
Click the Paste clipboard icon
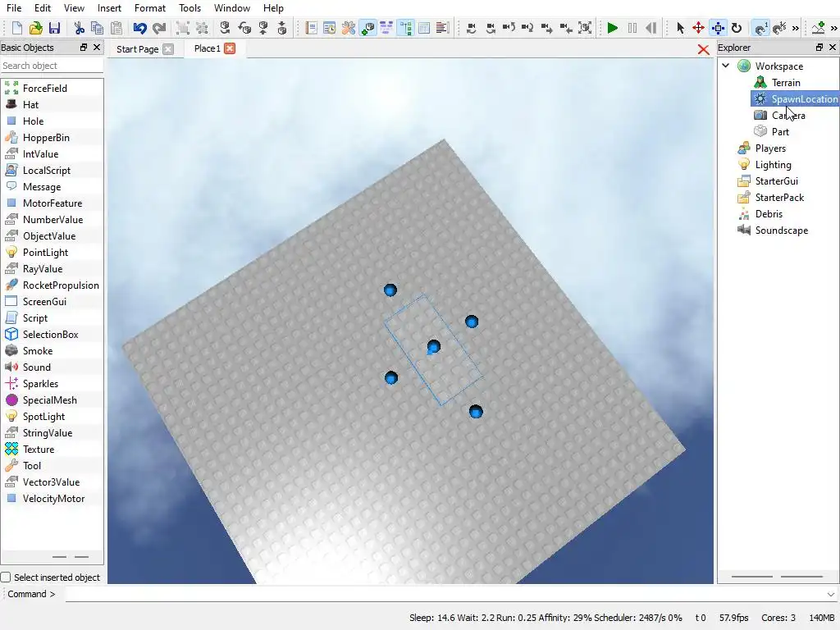pyautogui.click(x=116, y=28)
